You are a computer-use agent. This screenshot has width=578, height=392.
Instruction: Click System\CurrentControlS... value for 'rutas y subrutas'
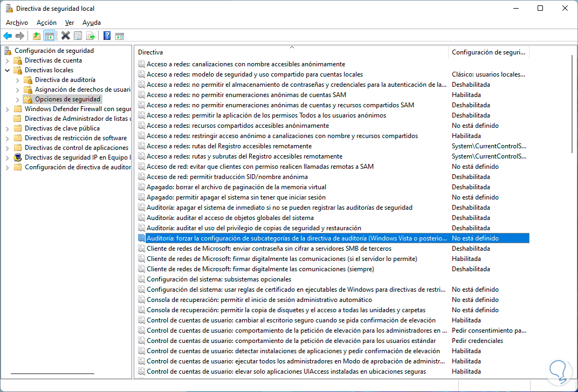[489, 156]
